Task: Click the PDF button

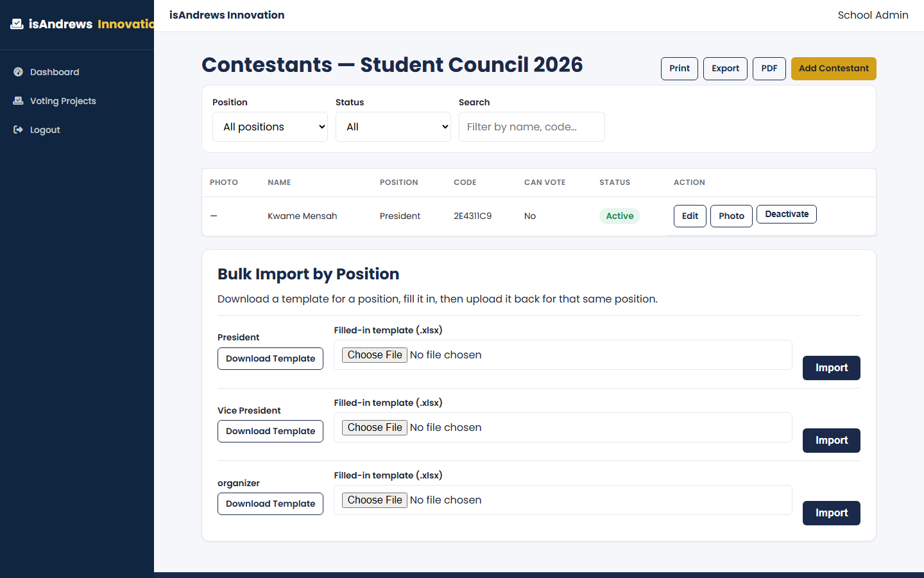Action: click(x=769, y=69)
